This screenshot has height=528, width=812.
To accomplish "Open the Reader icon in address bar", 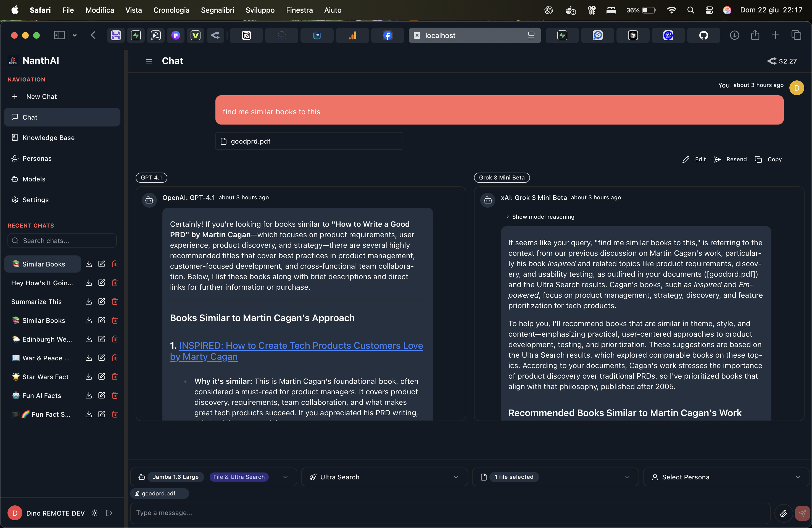I will [x=531, y=35].
